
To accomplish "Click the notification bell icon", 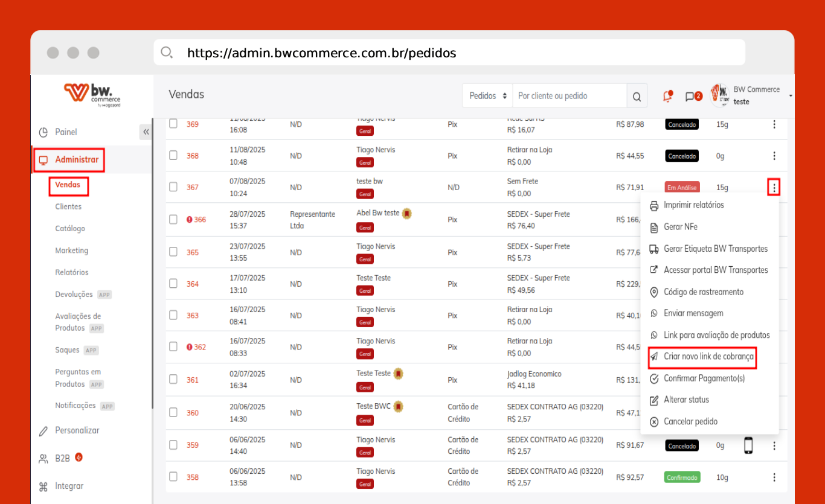I will (x=667, y=97).
